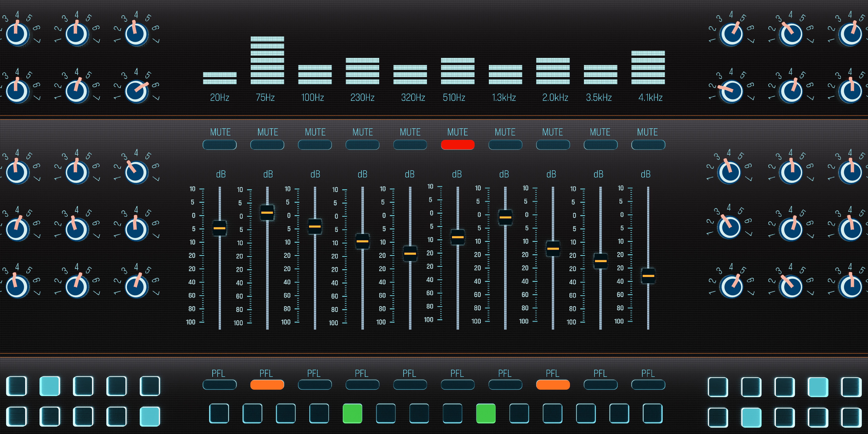Unmute the 510Hz frequency band
868x434 pixels.
pos(458,145)
